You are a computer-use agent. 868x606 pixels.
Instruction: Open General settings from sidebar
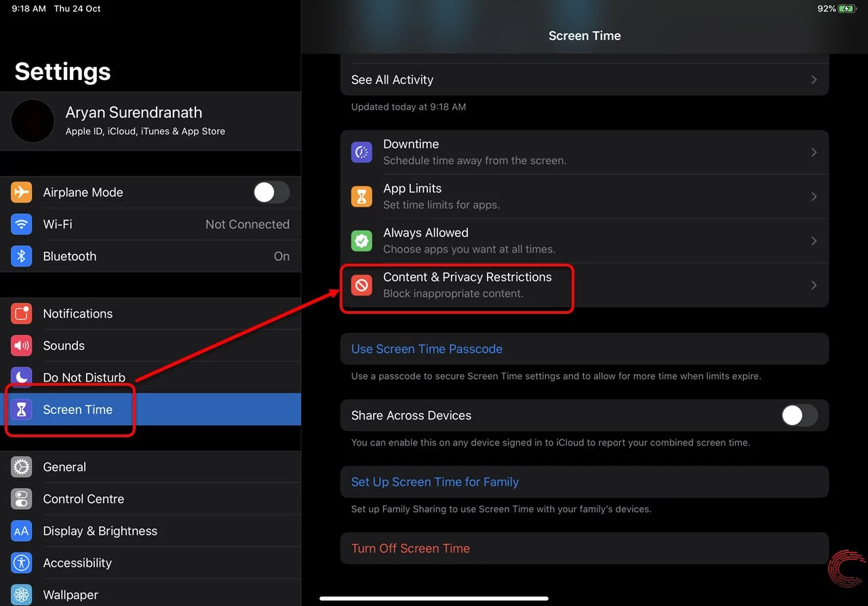[64, 467]
